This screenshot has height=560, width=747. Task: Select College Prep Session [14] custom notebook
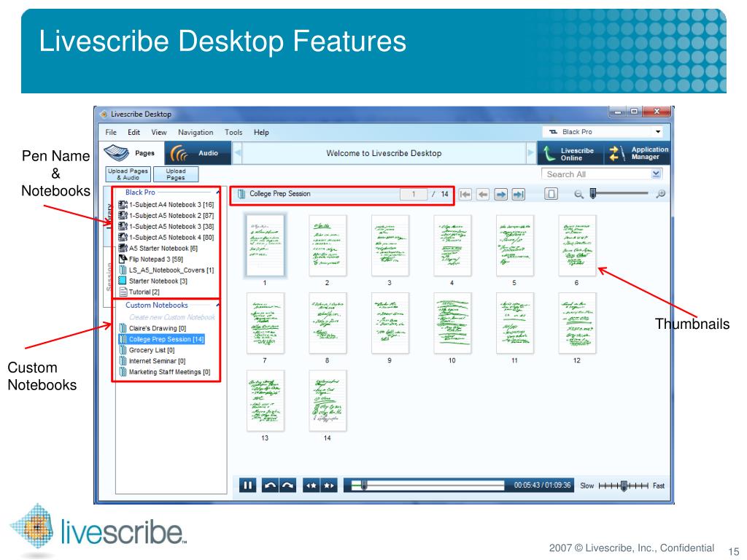pos(161,340)
